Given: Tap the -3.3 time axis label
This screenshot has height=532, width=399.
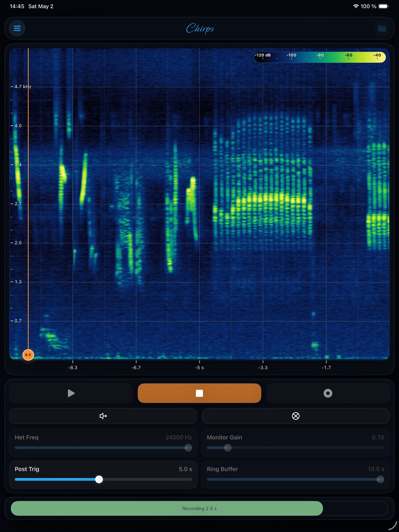Looking at the screenshot, I should click(263, 368).
